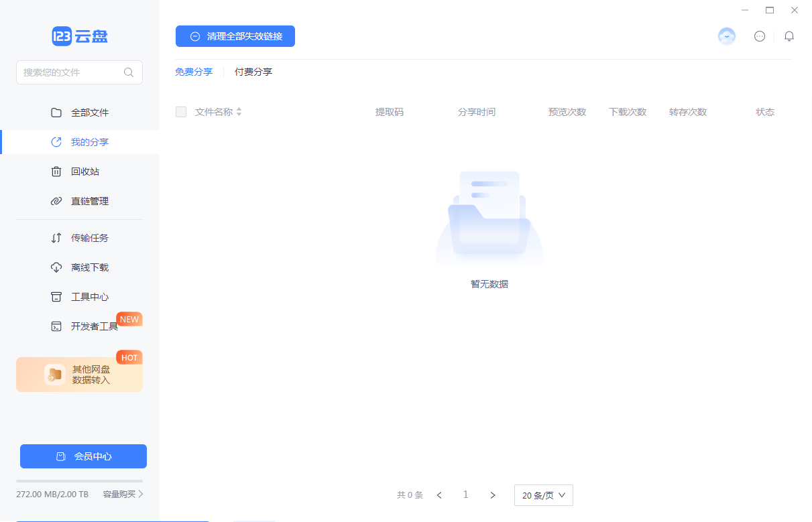
Task: Expand the 20 条/页 page size dropdown
Action: pos(543,495)
